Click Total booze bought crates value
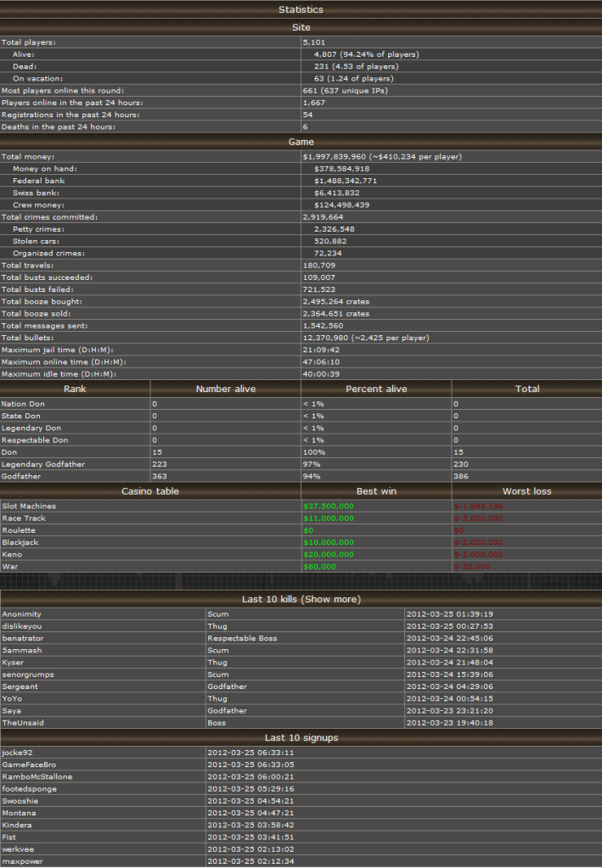 tap(336, 302)
